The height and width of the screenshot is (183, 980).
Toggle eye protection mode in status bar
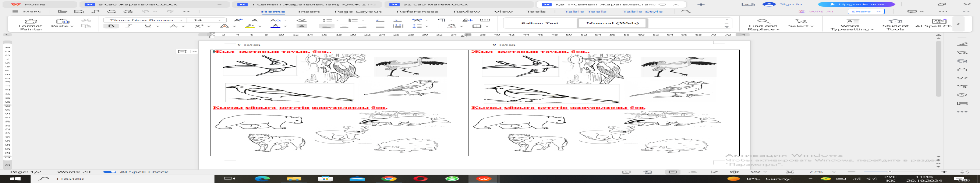[x=755, y=172]
